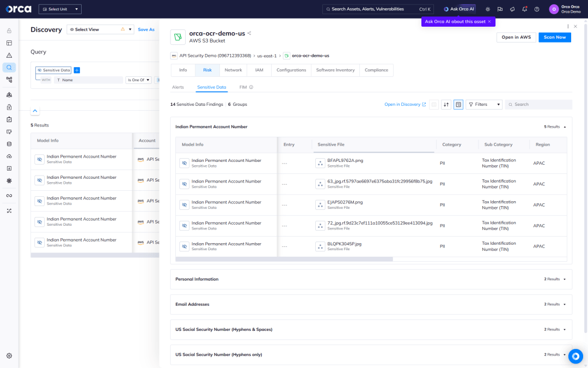Click us-east-1 in the breadcrumb
The image size is (588, 368).
click(x=267, y=56)
